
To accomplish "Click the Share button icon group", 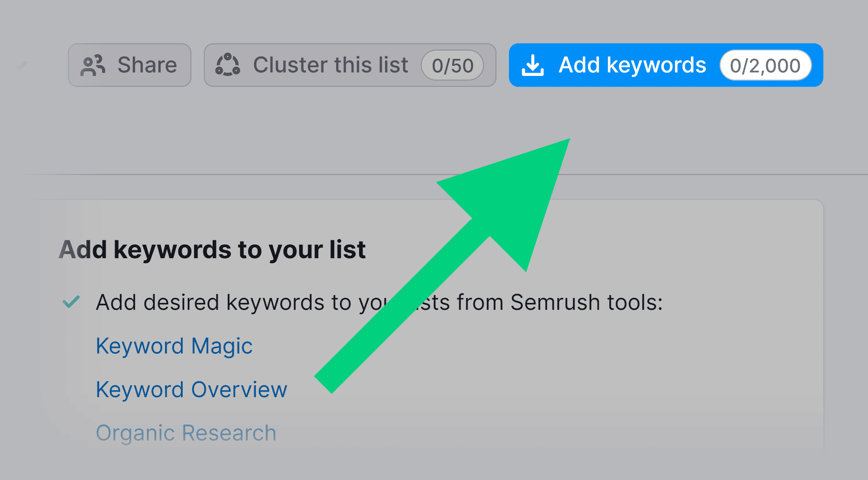I will (x=94, y=65).
